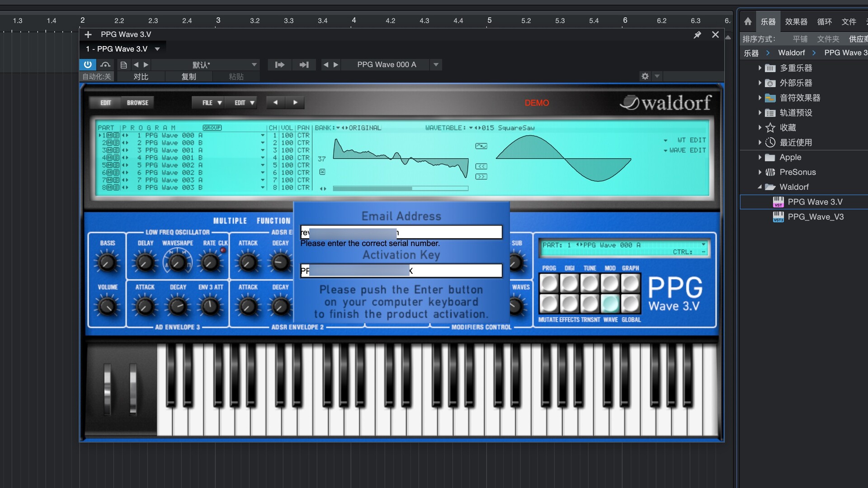Viewport: 868px width, 488px height.
Task: Mute part 5 with M button
Action: coord(110,165)
